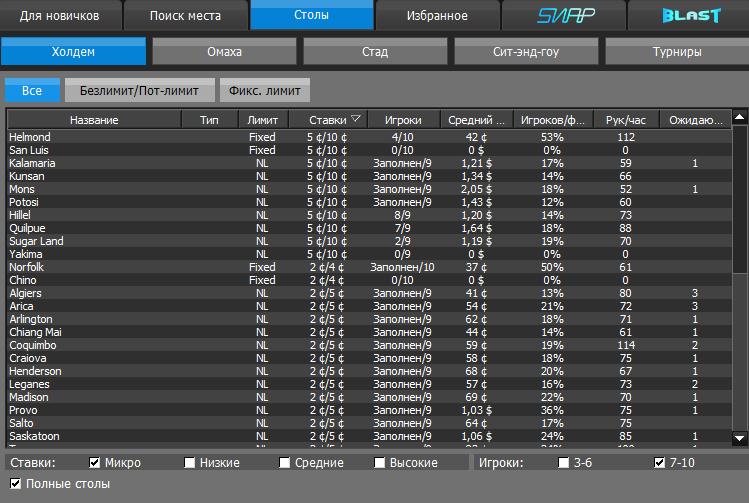Uncheck the Микро stakes checkbox

[95, 463]
